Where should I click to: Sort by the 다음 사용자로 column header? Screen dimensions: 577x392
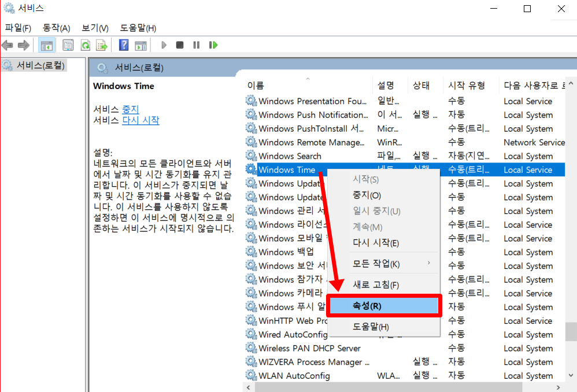pyautogui.click(x=532, y=86)
